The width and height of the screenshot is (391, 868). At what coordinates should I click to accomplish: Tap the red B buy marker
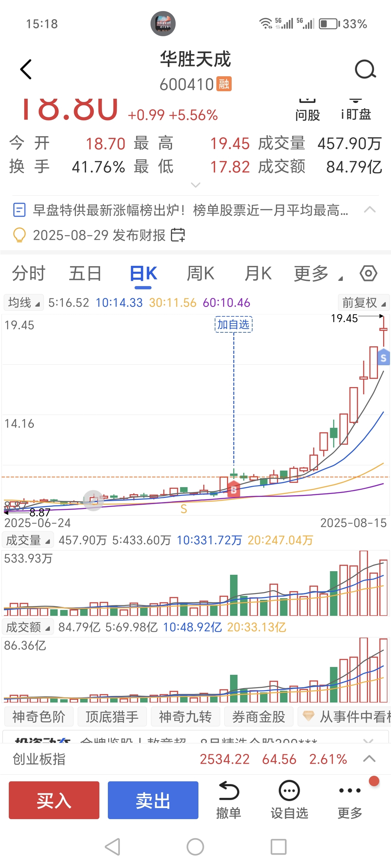click(234, 489)
